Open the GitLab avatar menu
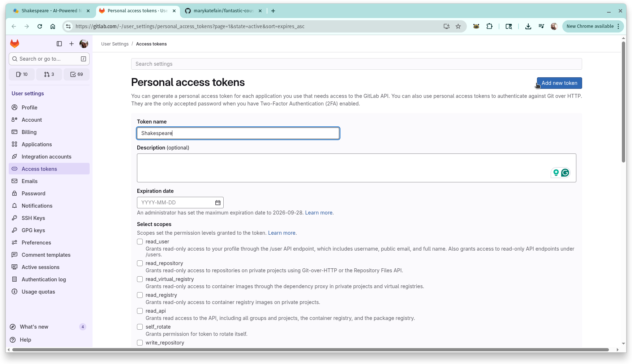 point(83,44)
